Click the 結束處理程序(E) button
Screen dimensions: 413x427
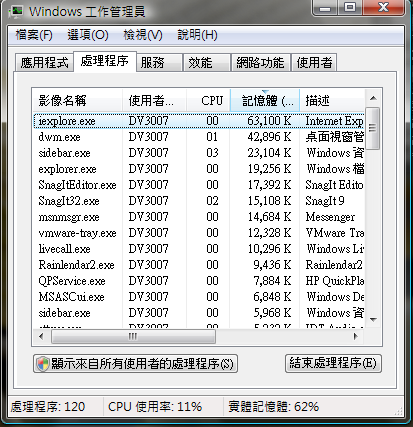[333, 363]
